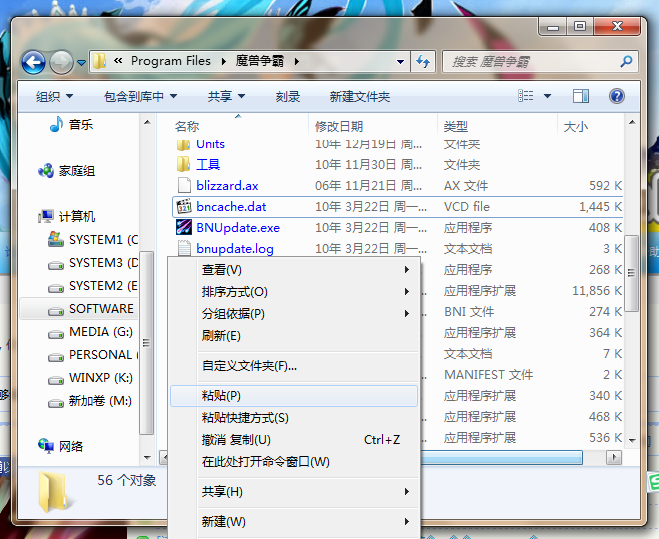The image size is (659, 539).
Task: Click the 刻录 toolbar button
Action: pyautogui.click(x=288, y=97)
